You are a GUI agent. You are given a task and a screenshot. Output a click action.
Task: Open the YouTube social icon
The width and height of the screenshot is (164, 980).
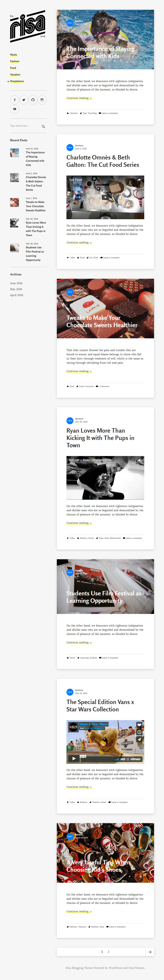[15, 109]
